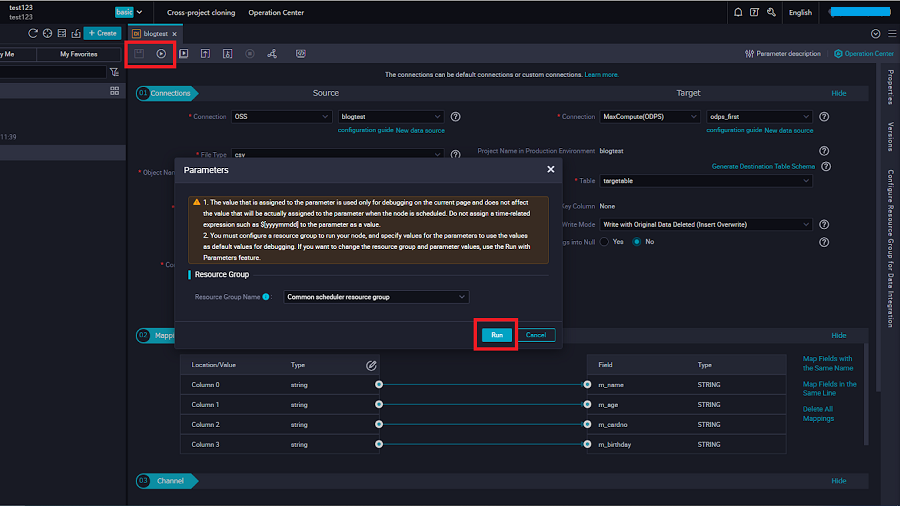This screenshot has height=506, width=900.
Task: Click the Run button in the Parameters dialog
Action: coord(497,335)
